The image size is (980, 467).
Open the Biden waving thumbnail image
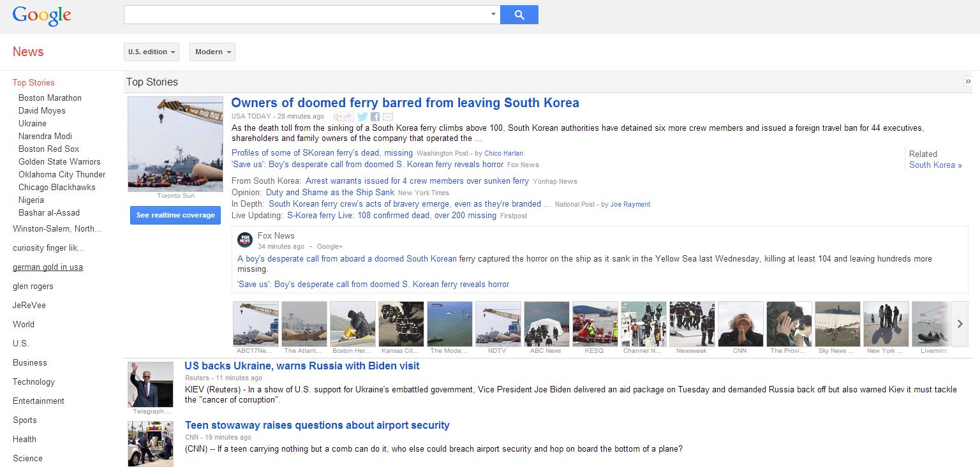(x=151, y=385)
